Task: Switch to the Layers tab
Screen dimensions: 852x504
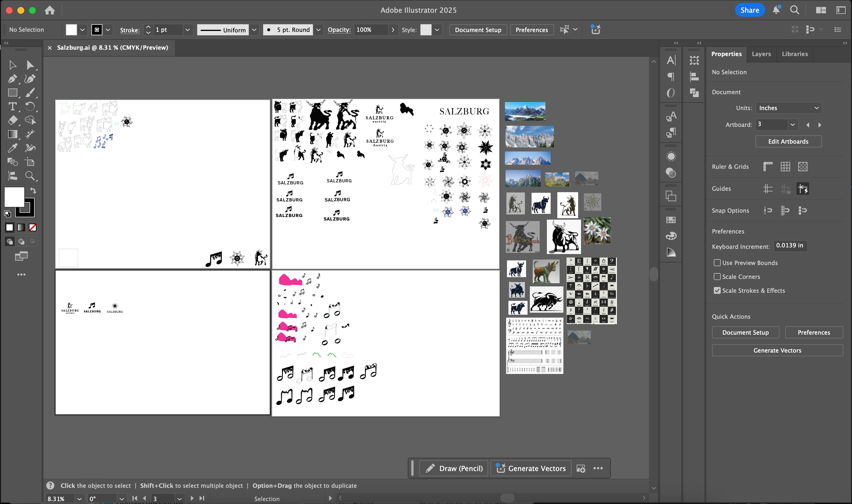Action: click(761, 54)
